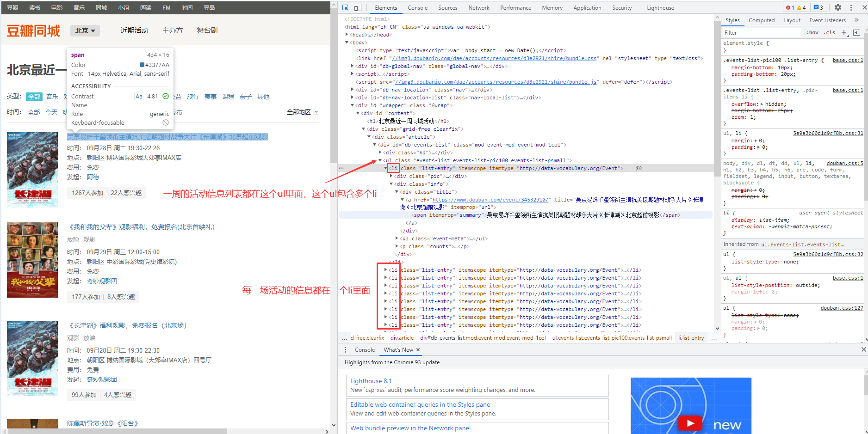Open 主办方 navigation link
This screenshot has width=868, height=434.
coord(172,31)
